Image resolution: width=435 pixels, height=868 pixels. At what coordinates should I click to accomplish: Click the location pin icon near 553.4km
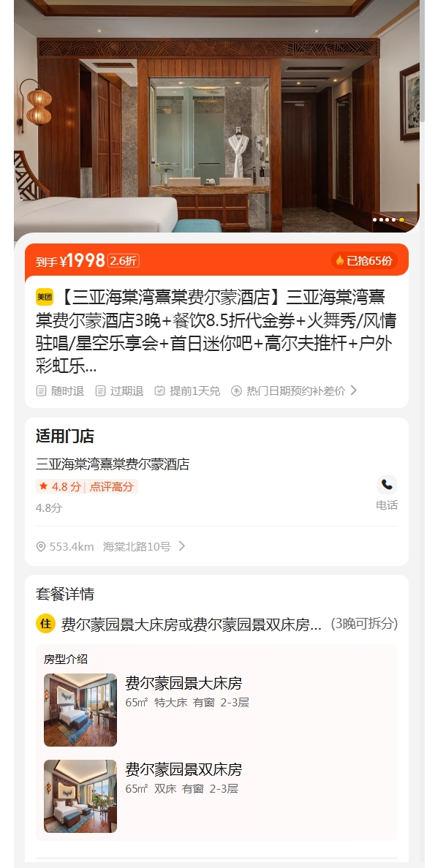[40, 547]
